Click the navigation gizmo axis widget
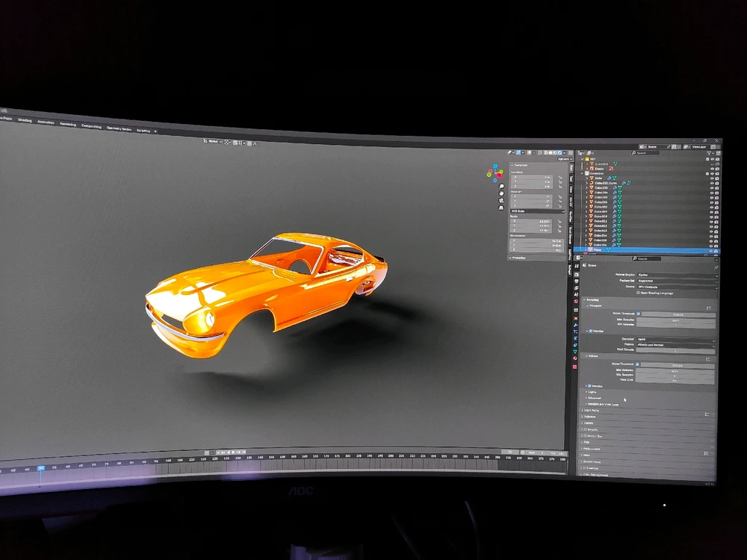The image size is (747, 560). click(x=495, y=172)
